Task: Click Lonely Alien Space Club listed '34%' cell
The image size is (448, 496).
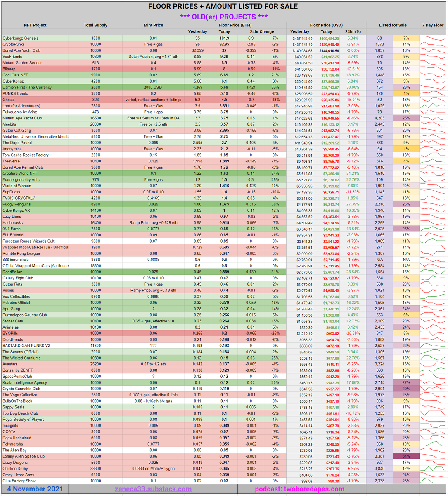Action: pos(406,456)
